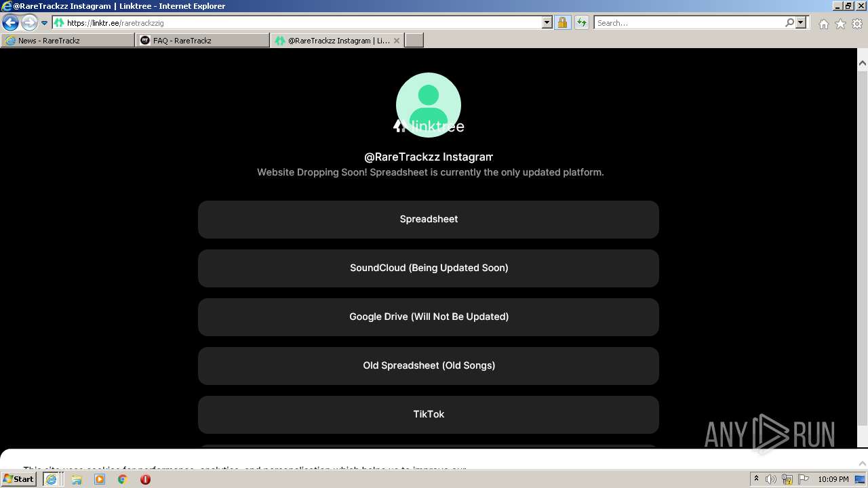The width and height of the screenshot is (868, 488).
Task: Click the @RareTrackzz Instagram title
Action: pyautogui.click(x=429, y=157)
